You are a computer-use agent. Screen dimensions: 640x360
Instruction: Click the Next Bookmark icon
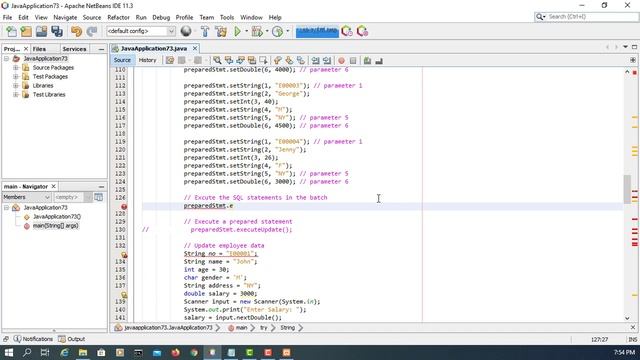pos(289,60)
